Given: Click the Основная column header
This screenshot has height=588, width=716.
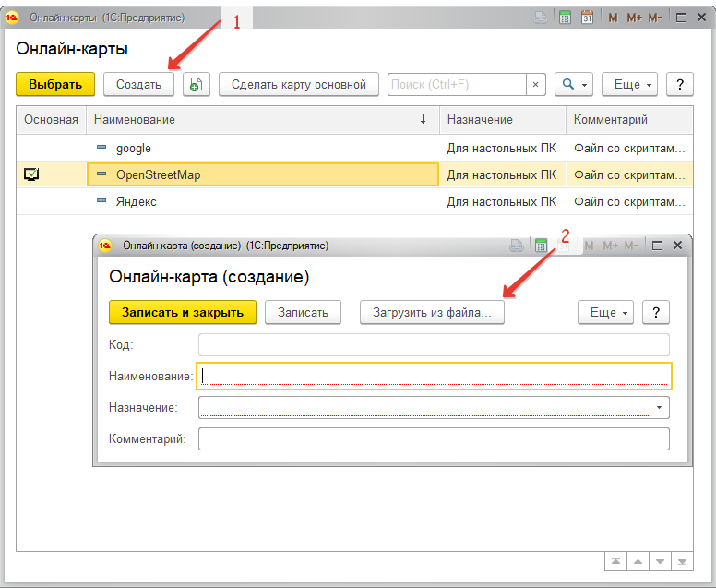Looking at the screenshot, I should click(x=51, y=120).
